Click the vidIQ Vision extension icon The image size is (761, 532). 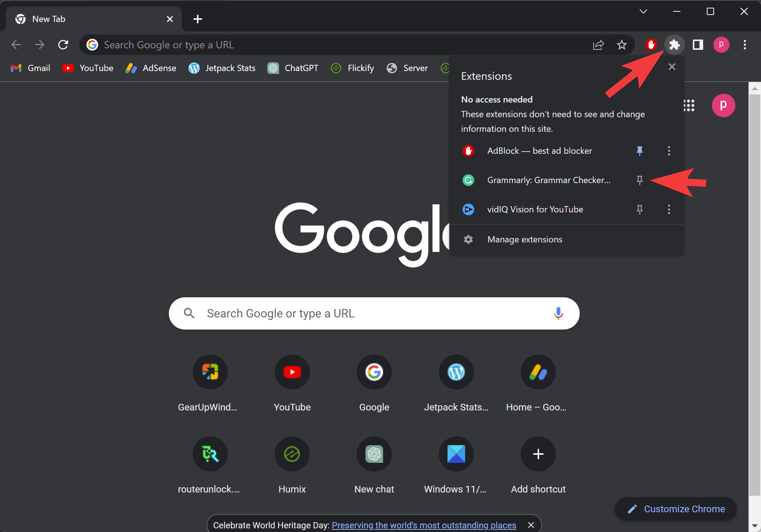[x=468, y=209]
